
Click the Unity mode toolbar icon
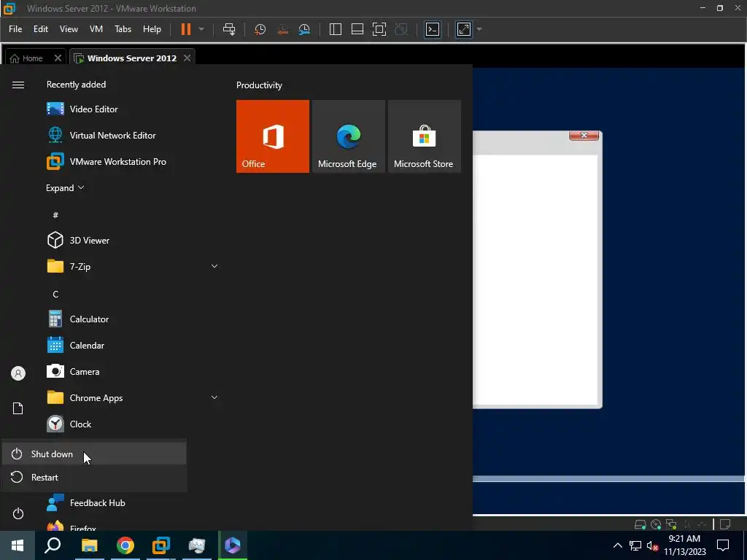pos(401,29)
